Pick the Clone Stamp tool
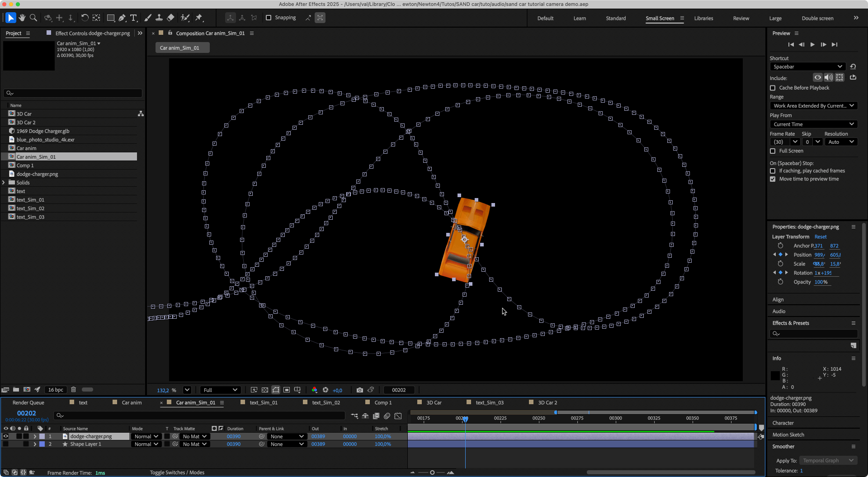This screenshot has width=868, height=477. point(159,18)
